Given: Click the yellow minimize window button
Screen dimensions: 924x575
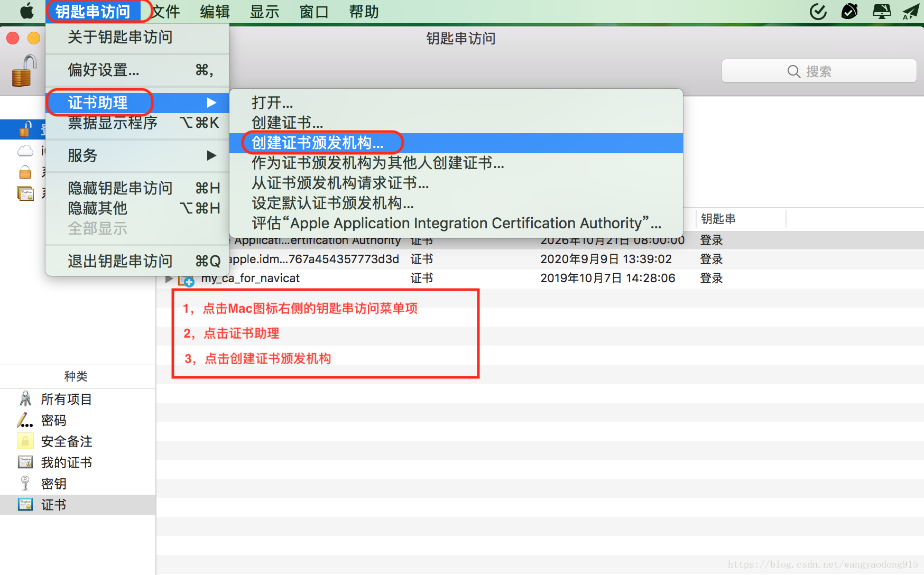Looking at the screenshot, I should tap(34, 38).
